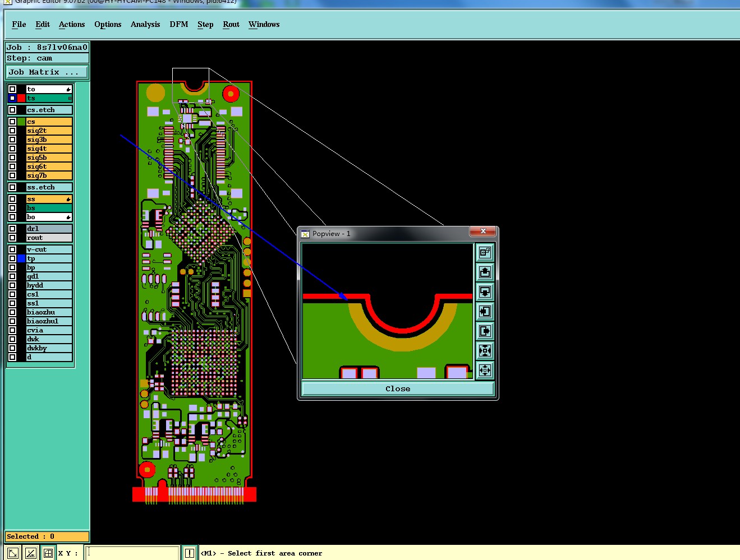Click the angle snap icon in the status bar

click(31, 553)
